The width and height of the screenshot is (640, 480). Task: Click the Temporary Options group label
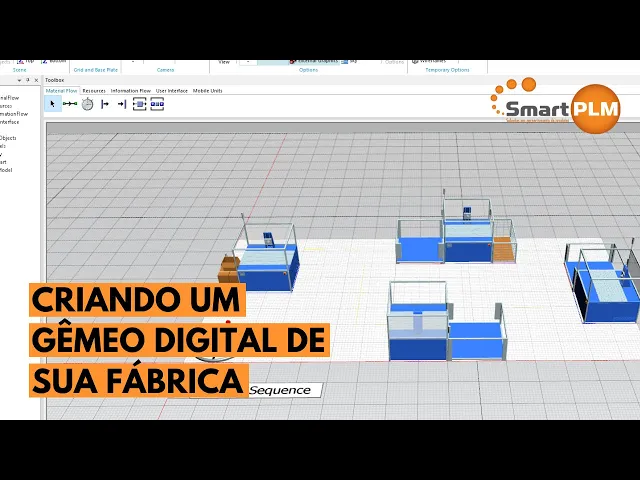(447, 70)
